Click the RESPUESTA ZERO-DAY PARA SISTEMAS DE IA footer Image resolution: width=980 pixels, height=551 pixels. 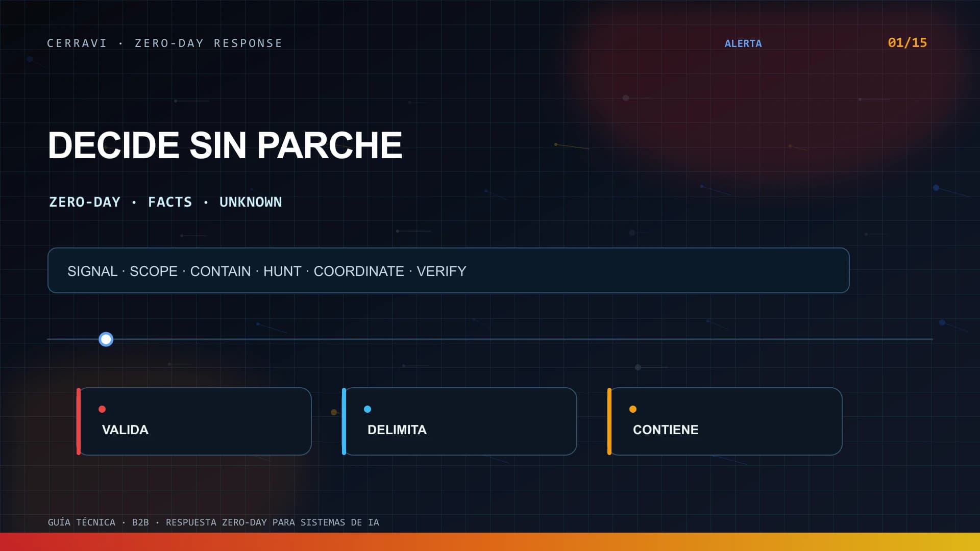273,522
